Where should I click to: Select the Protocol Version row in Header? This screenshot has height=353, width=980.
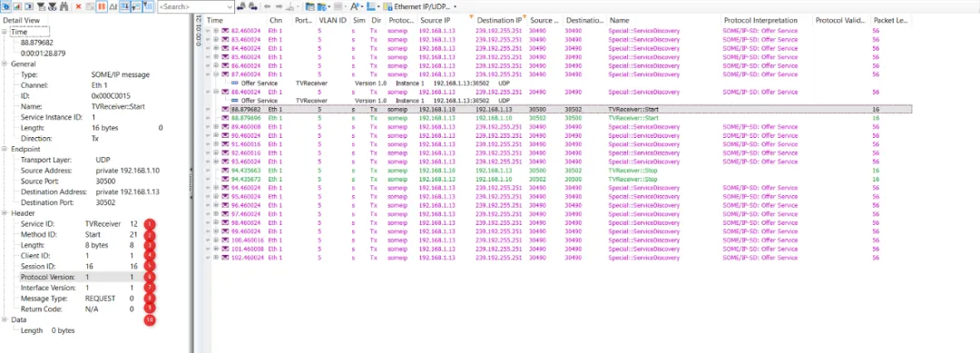click(79, 277)
